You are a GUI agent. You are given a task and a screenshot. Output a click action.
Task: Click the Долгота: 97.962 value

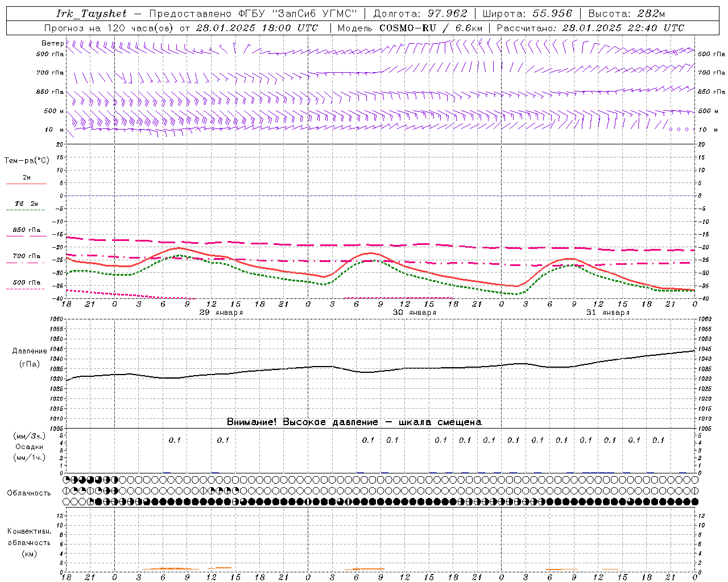[x=420, y=14]
